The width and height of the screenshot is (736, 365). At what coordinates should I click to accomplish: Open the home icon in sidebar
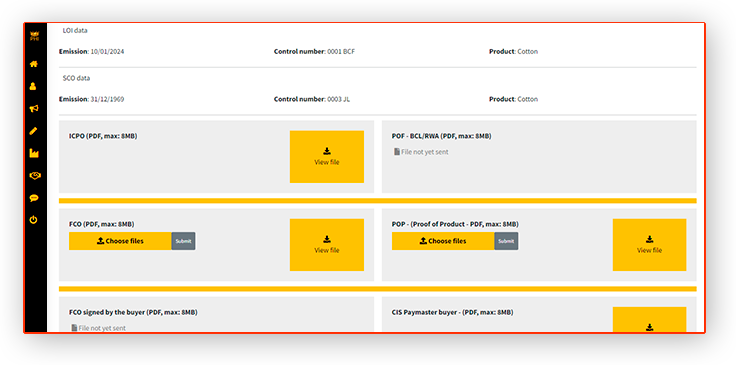[x=33, y=64]
